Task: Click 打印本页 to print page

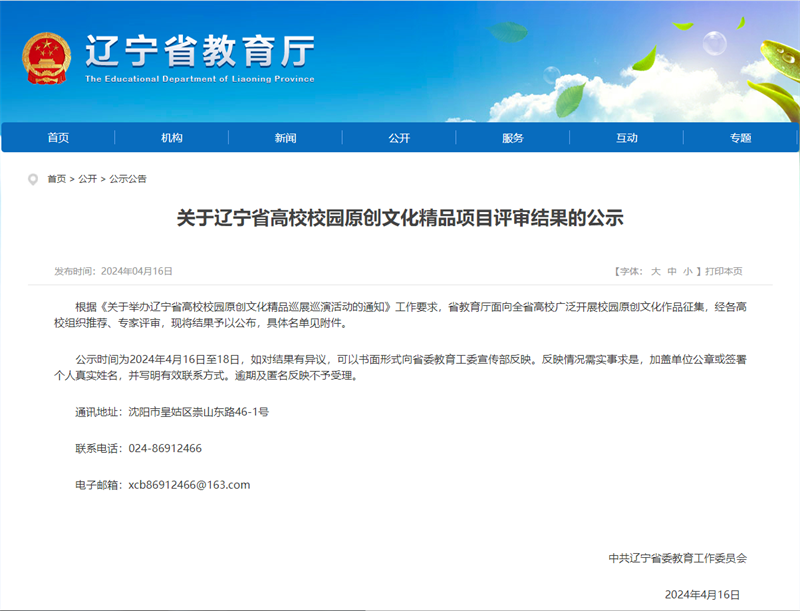Action: coord(723,271)
